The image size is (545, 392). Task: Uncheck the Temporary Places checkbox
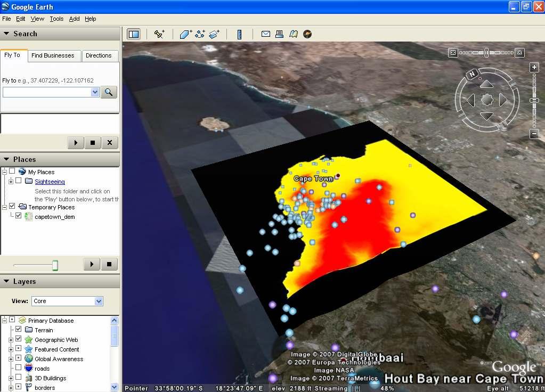tap(12, 206)
